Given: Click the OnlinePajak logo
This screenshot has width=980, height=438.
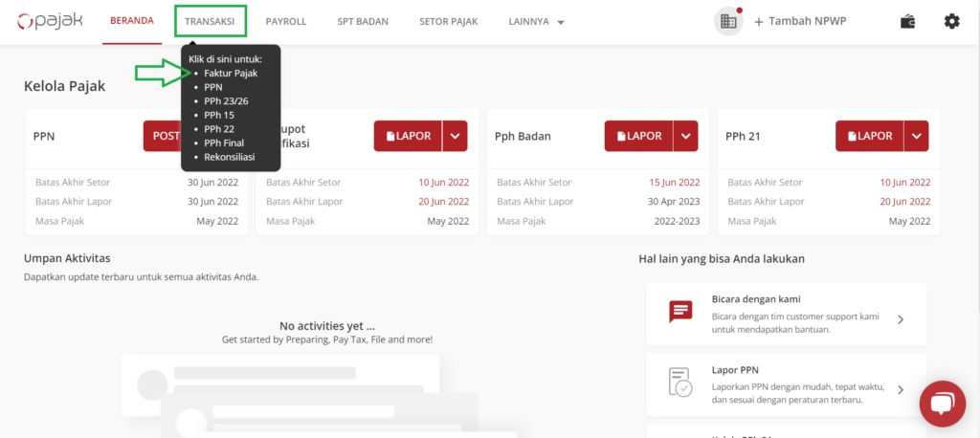Looking at the screenshot, I should (50, 21).
